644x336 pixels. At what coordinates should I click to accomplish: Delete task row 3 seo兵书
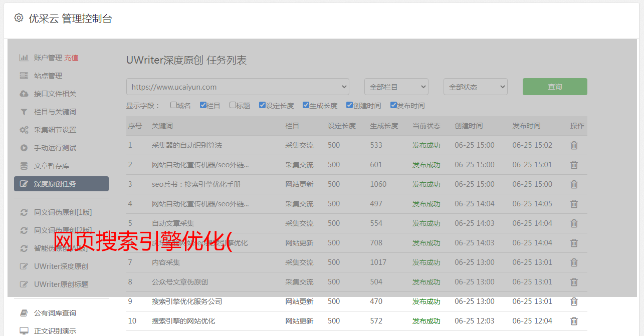tap(574, 184)
